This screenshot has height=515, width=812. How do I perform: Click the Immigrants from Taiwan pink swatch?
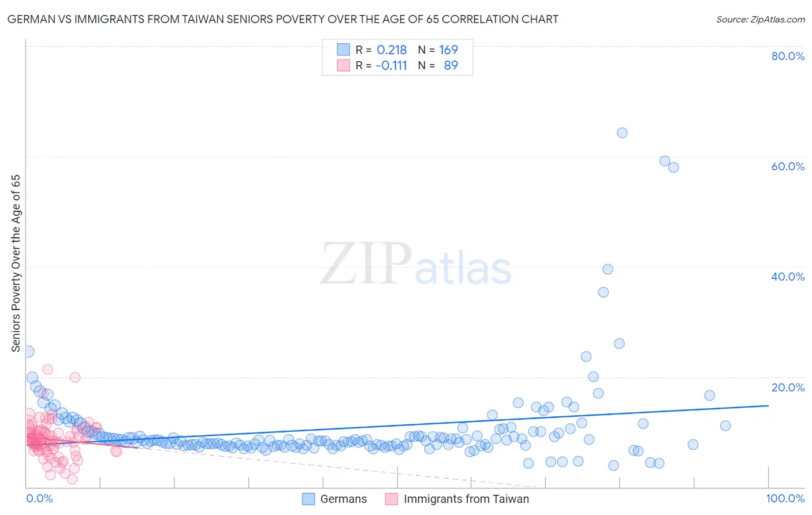click(392, 499)
